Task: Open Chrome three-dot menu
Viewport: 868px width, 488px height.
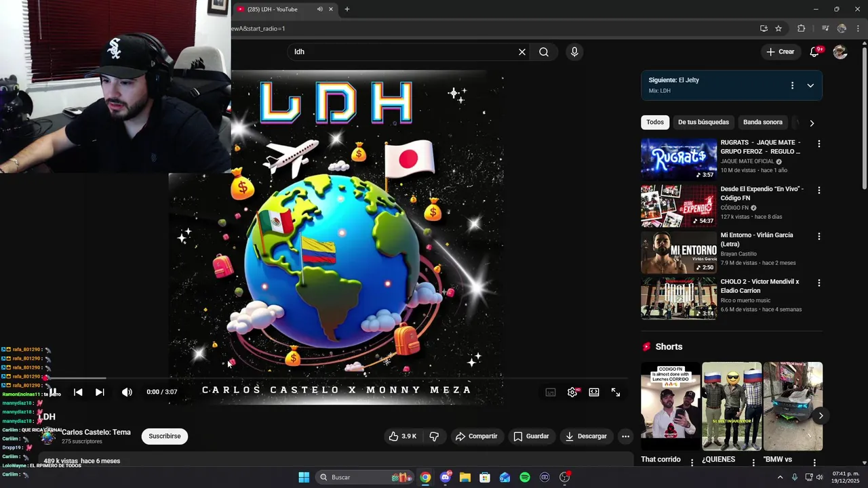Action: [858, 28]
